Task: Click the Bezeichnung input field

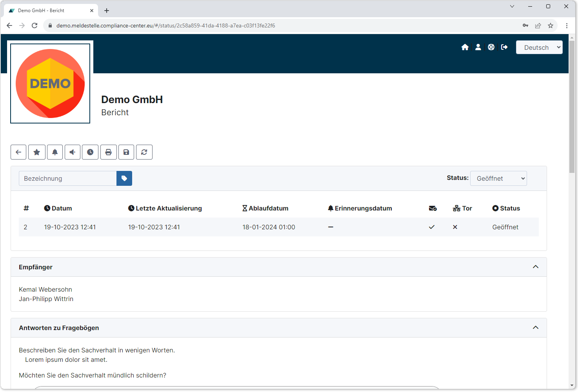Action: [68, 178]
